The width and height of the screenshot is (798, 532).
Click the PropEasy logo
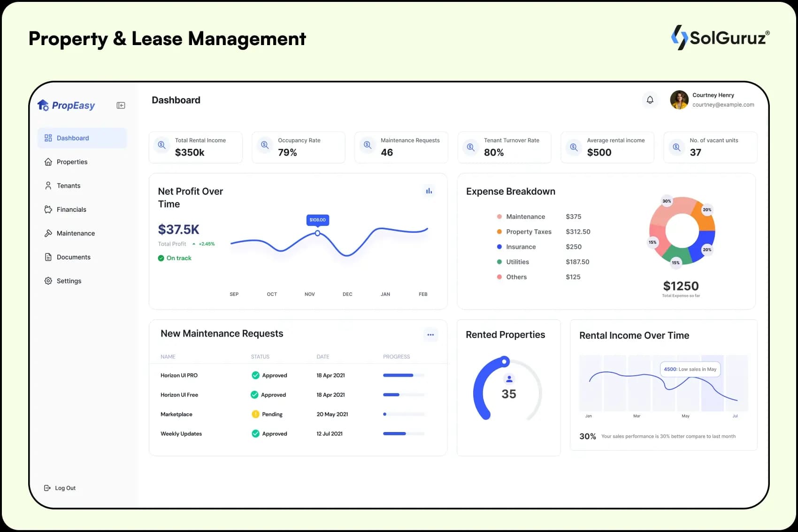click(66, 106)
